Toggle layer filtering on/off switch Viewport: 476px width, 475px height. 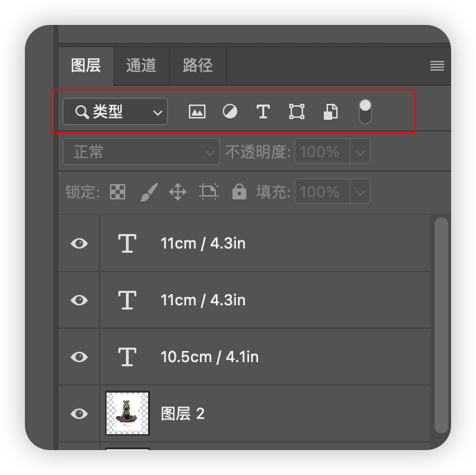(x=365, y=111)
